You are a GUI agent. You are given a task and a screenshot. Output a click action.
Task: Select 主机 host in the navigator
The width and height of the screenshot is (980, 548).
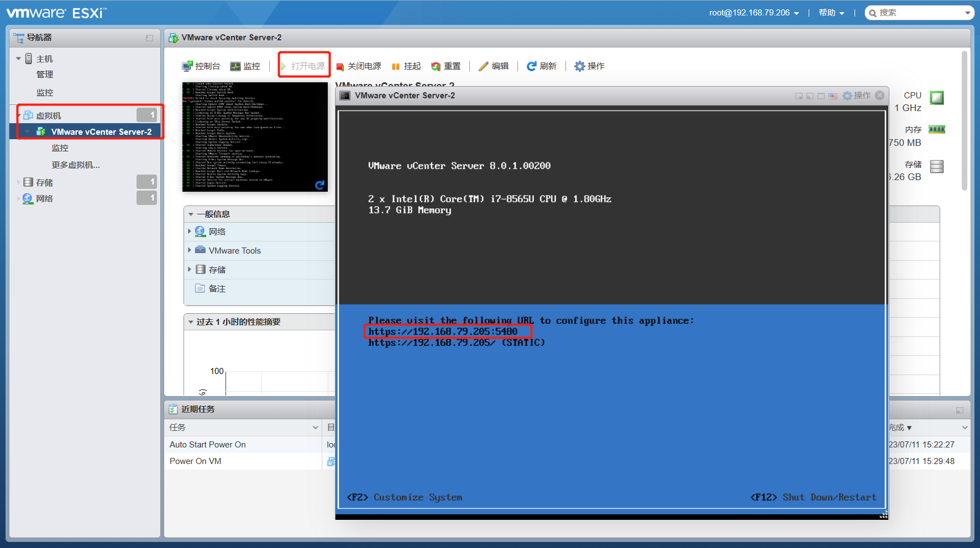(x=44, y=59)
